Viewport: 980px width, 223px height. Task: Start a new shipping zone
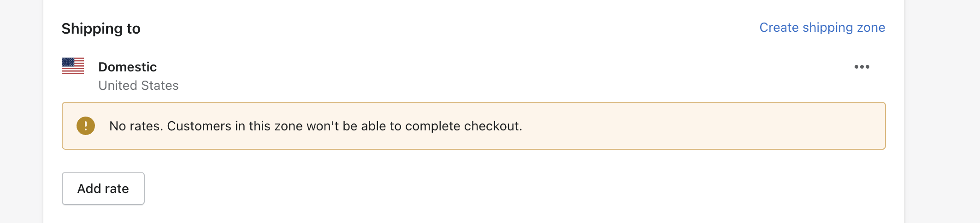822,28
